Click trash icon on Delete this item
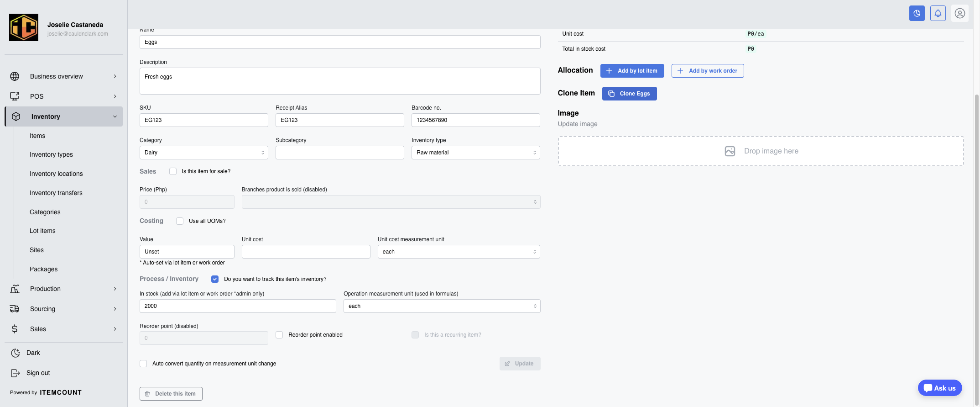 tap(147, 394)
